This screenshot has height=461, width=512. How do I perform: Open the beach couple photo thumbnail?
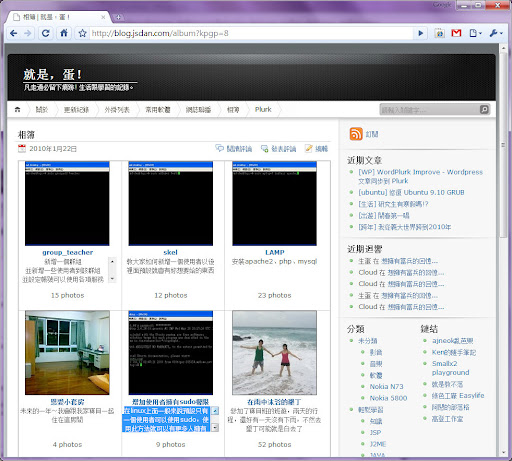pos(275,353)
